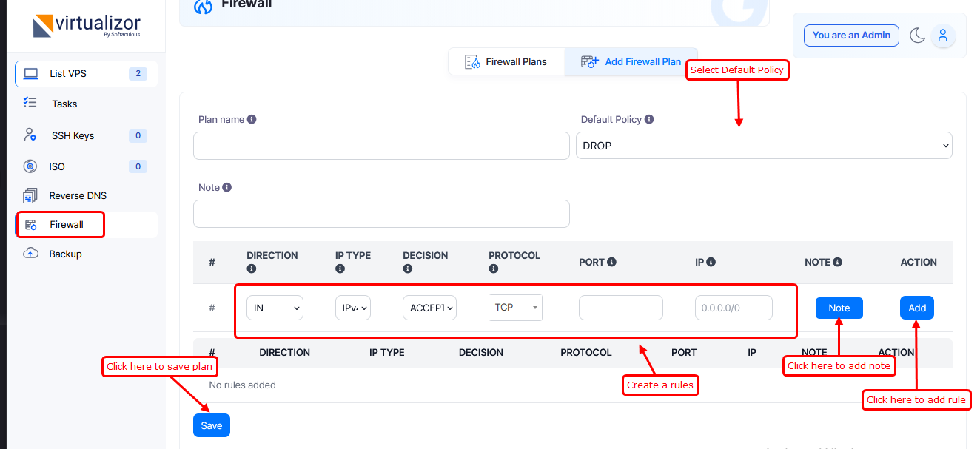Image resolution: width=980 pixels, height=449 pixels.
Task: Expand the Direction IN dropdown
Action: pyautogui.click(x=275, y=308)
